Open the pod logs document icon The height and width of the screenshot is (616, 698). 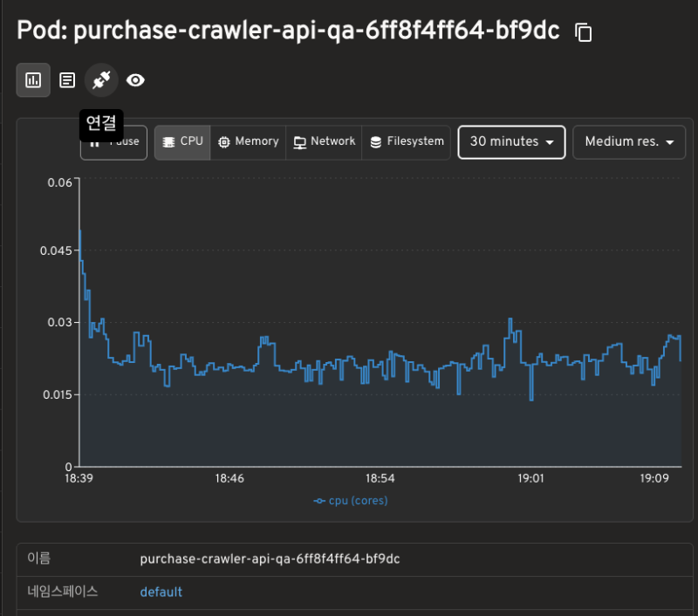point(67,80)
